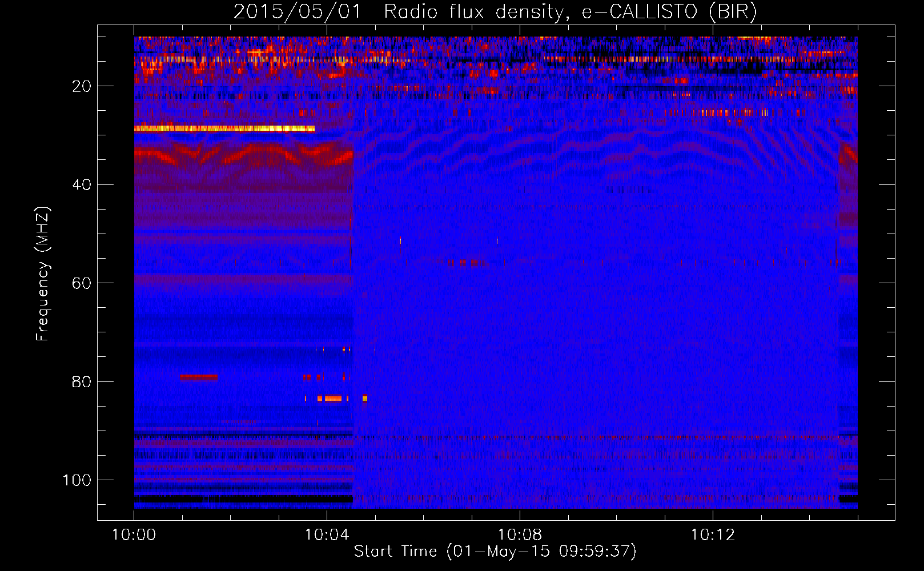Screen dimensions: 924x571
Task: Click the '100' frequency tick label
Action: coord(77,480)
